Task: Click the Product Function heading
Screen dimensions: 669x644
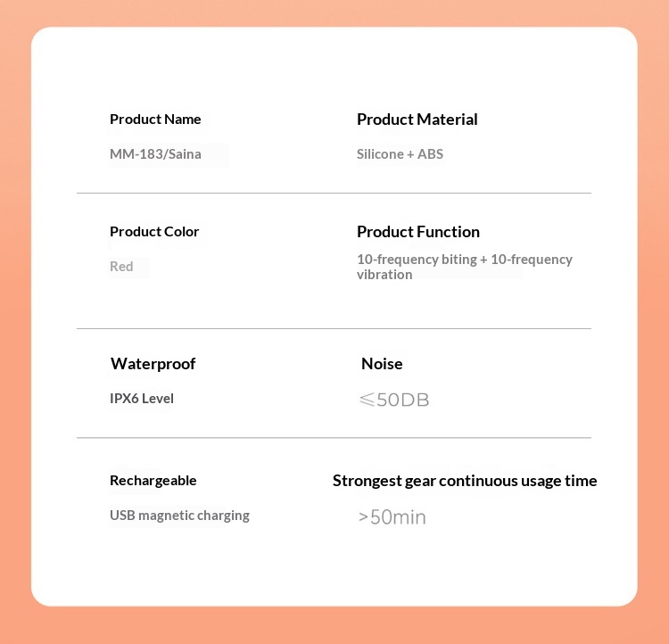Action: click(418, 232)
